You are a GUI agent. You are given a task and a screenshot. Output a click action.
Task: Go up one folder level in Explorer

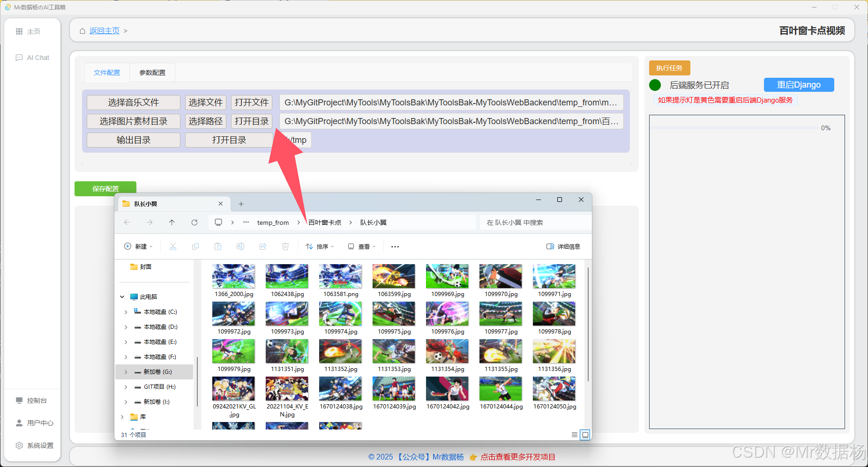172,222
